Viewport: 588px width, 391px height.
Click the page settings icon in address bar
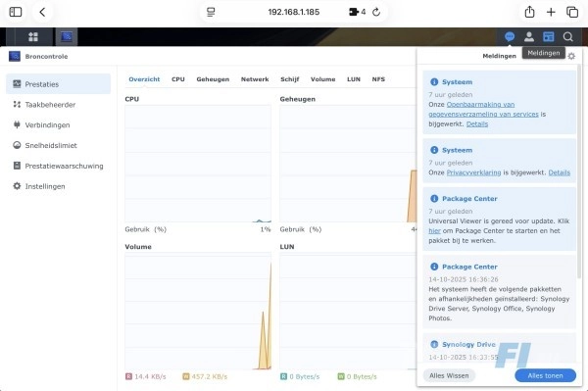(211, 12)
